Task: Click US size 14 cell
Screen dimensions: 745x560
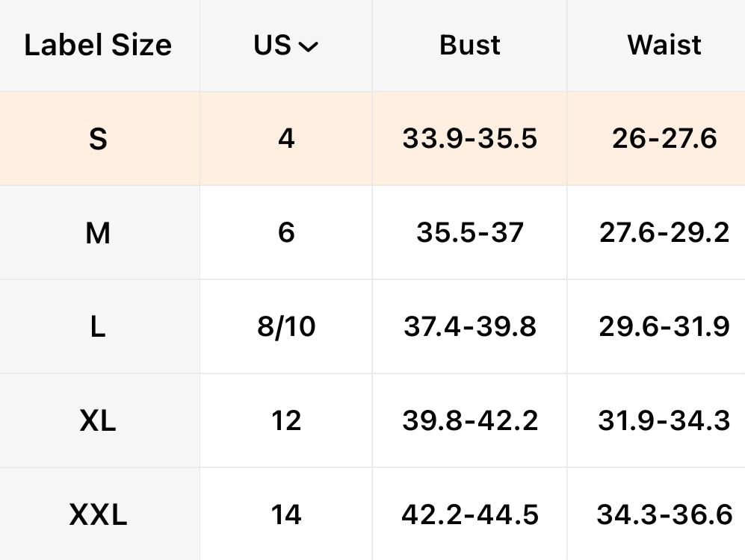Action: click(286, 514)
